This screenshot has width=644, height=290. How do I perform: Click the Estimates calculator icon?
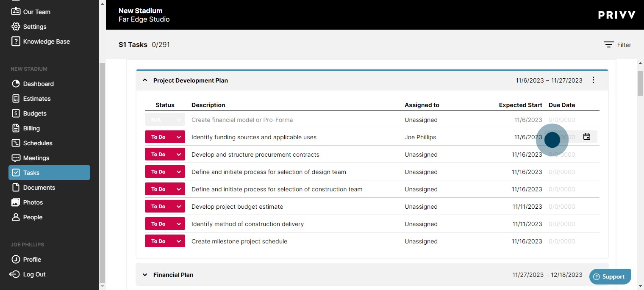click(16, 99)
